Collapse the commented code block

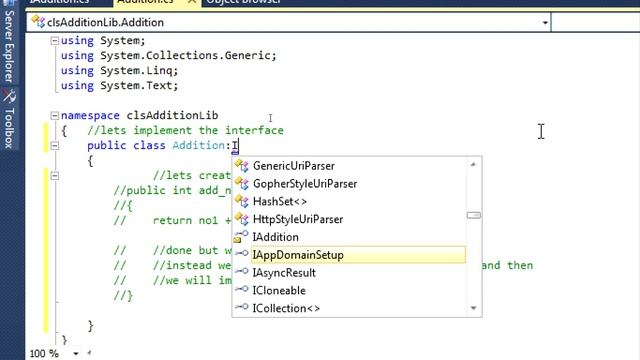(54, 176)
